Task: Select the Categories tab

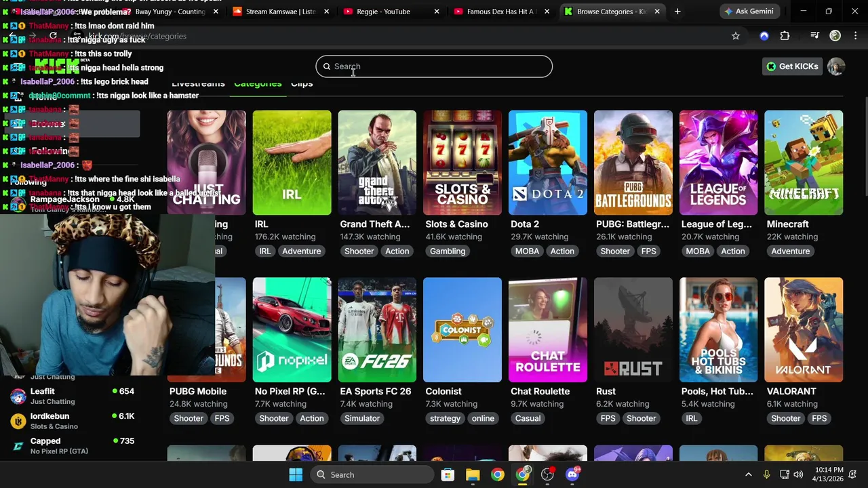Action: (x=258, y=84)
